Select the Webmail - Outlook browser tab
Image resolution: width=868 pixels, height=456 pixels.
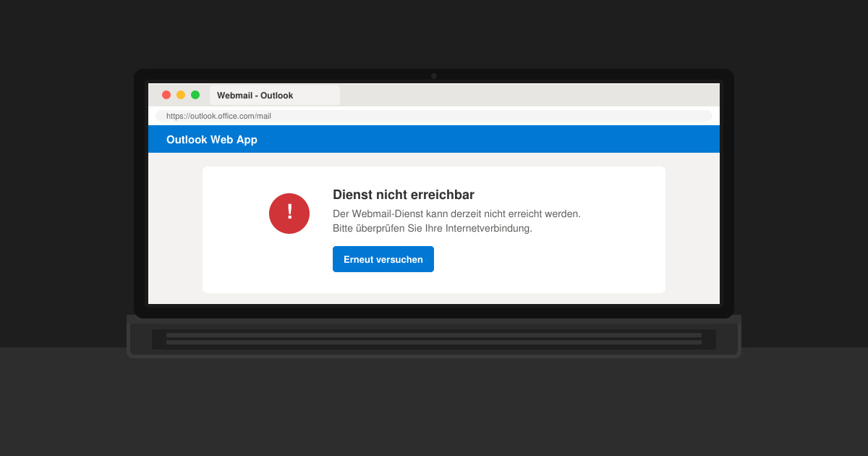[275, 96]
